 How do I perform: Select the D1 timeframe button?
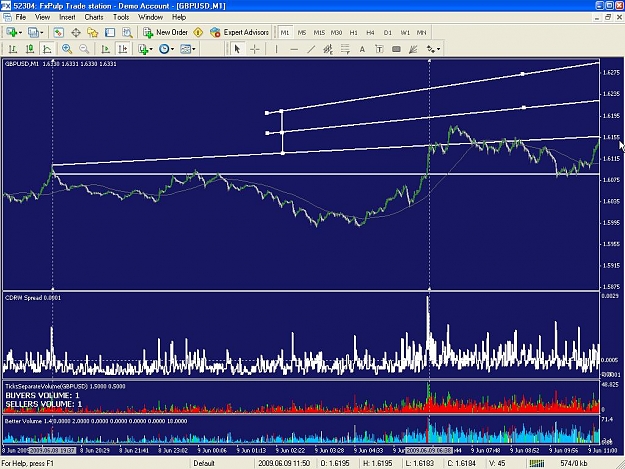387,33
